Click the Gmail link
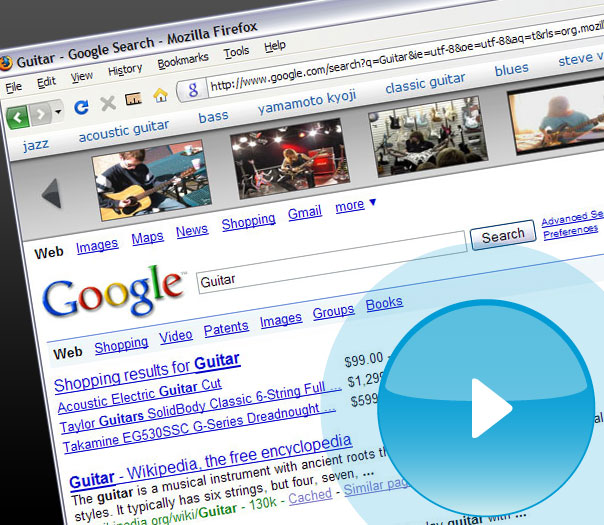604x525 pixels. 305,213
